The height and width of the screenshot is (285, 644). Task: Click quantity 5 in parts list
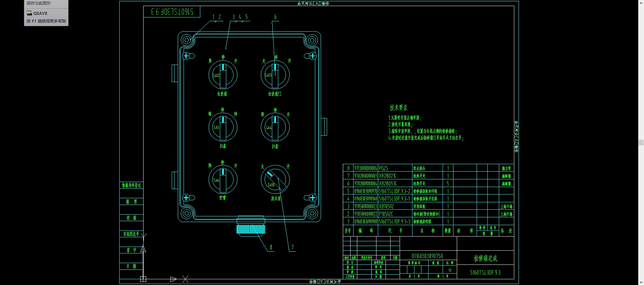(448, 184)
